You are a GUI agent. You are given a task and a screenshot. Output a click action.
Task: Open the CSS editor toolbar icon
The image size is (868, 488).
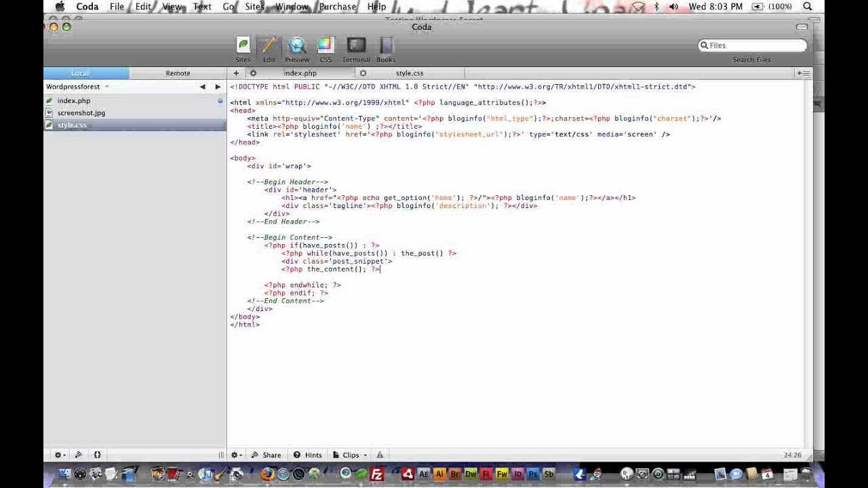[x=325, y=50]
